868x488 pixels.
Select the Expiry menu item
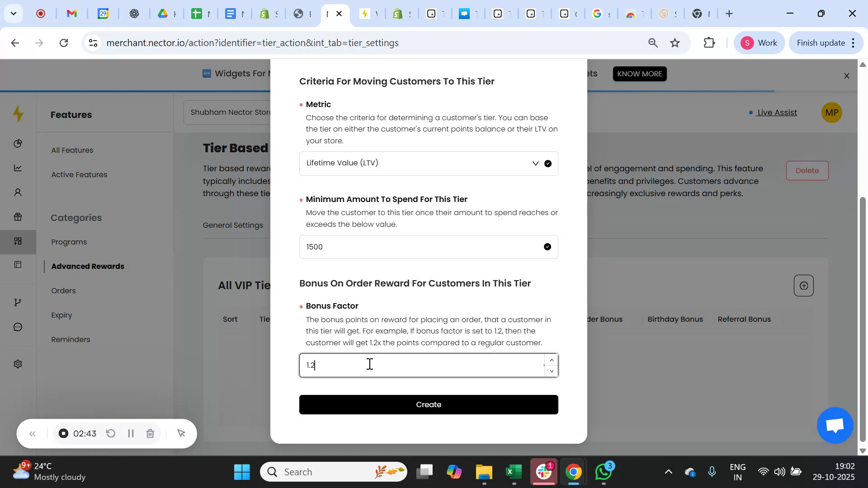point(61,315)
